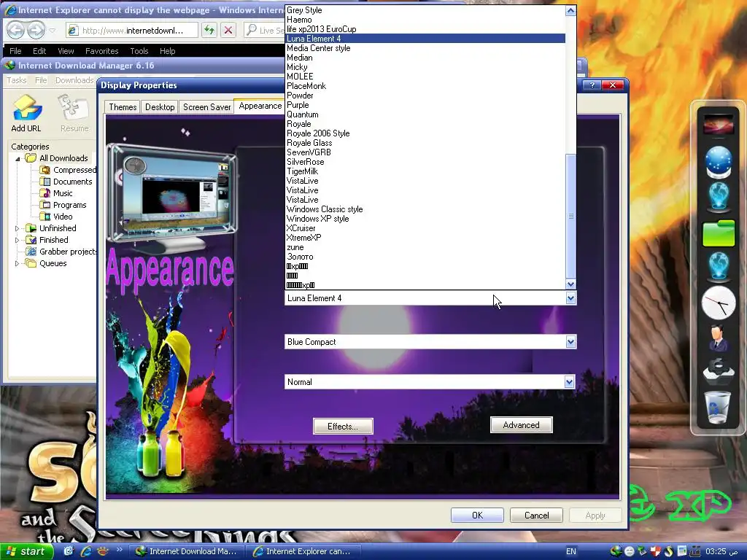Switch to the Themes tab
This screenshot has width=747, height=560.
pyautogui.click(x=123, y=107)
